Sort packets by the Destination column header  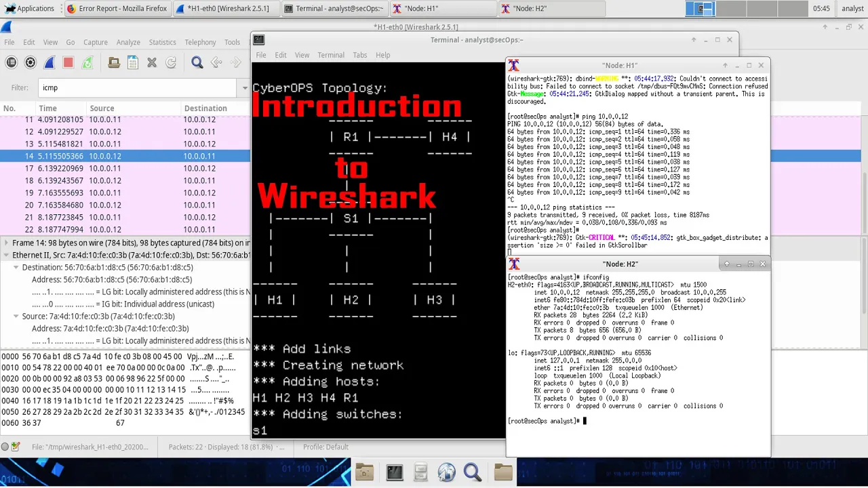[x=216, y=108]
